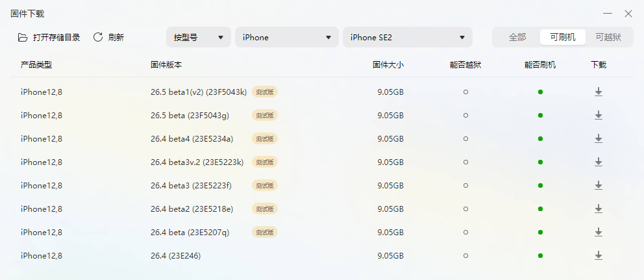Click the refresh icon next to 刷新

click(x=98, y=37)
